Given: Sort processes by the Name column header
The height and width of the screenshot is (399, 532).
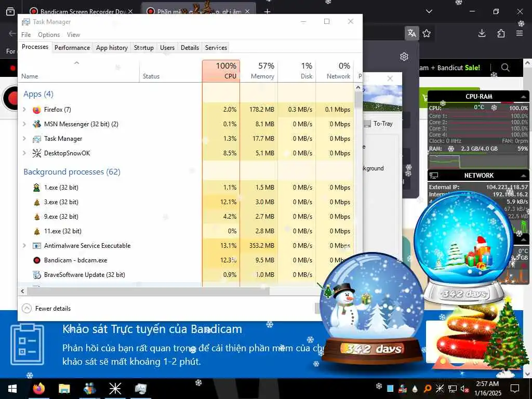Looking at the screenshot, I should 78,71.
